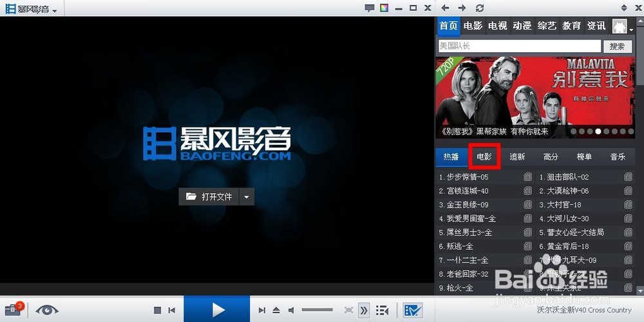The height and width of the screenshot is (322, 644).
Task: Switch to the 资讯 tab
Action: [x=596, y=26]
